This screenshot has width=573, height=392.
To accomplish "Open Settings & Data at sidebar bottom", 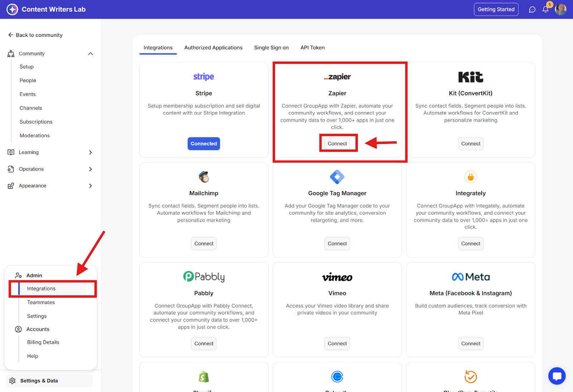I will point(49,381).
